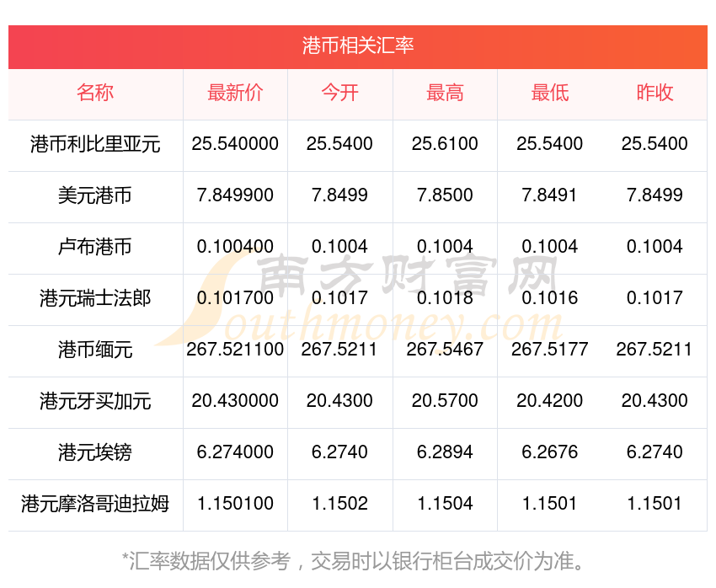Click the 港元牙买加元 row name
The height and width of the screenshot is (588, 716).
coord(95,401)
